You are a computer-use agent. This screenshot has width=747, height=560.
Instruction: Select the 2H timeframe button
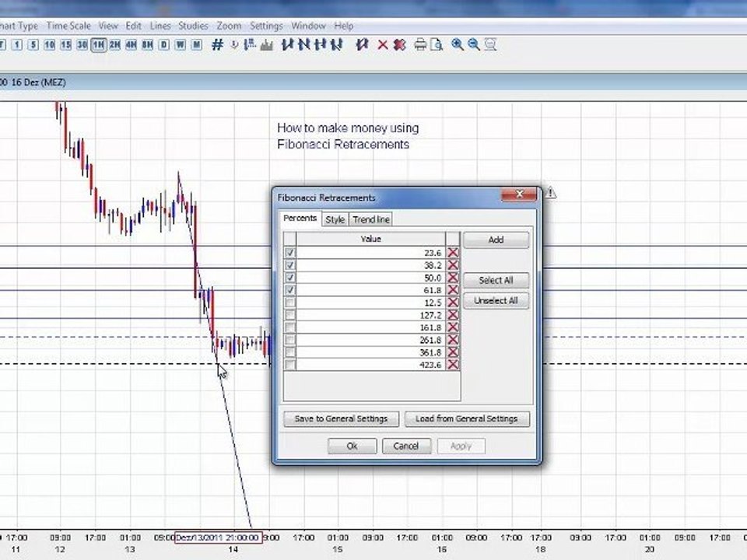click(x=115, y=45)
